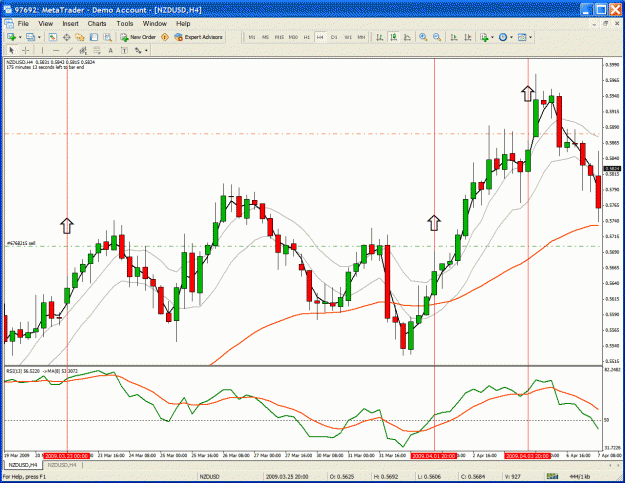625x483 pixels.
Task: Open the Strategy Tester icon
Action: (x=107, y=37)
